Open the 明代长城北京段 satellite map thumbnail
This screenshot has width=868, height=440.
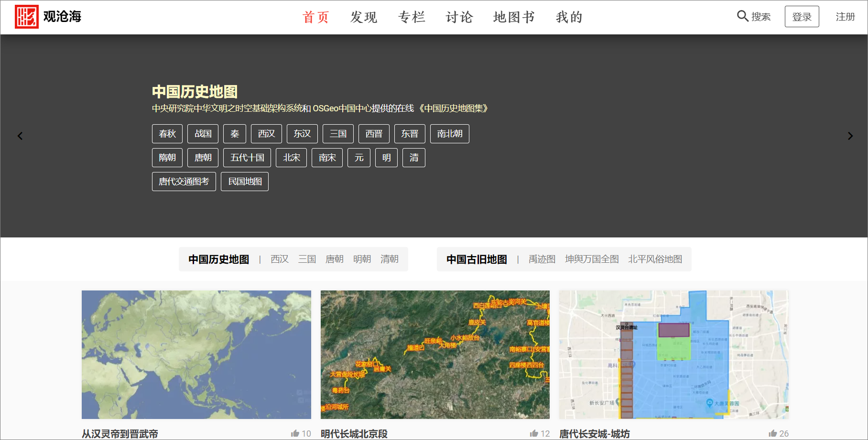[x=435, y=354]
